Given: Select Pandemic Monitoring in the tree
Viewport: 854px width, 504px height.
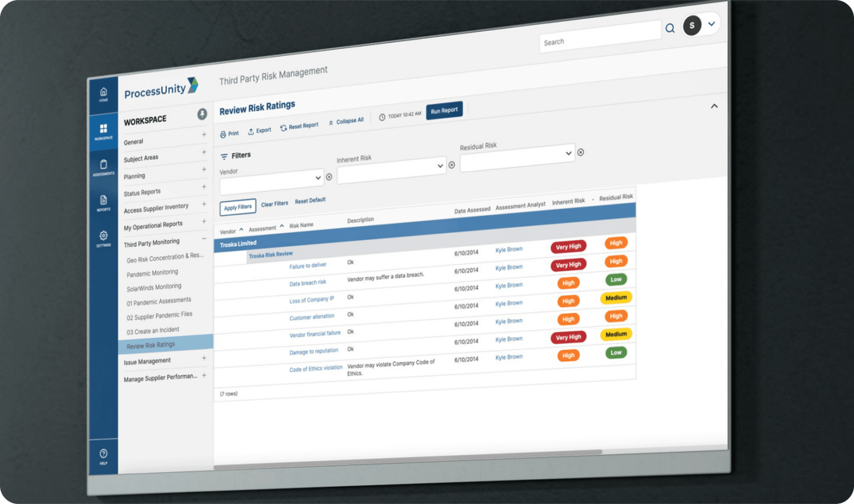Looking at the screenshot, I should pyautogui.click(x=152, y=273).
